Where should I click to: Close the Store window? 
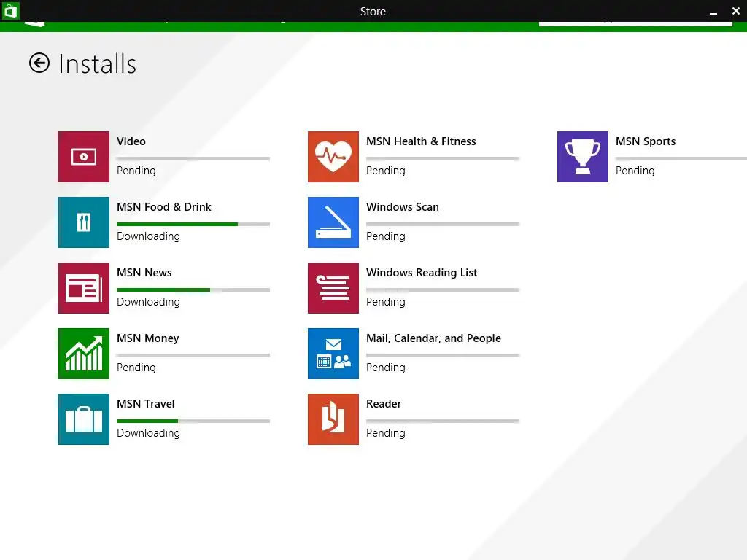click(x=735, y=11)
